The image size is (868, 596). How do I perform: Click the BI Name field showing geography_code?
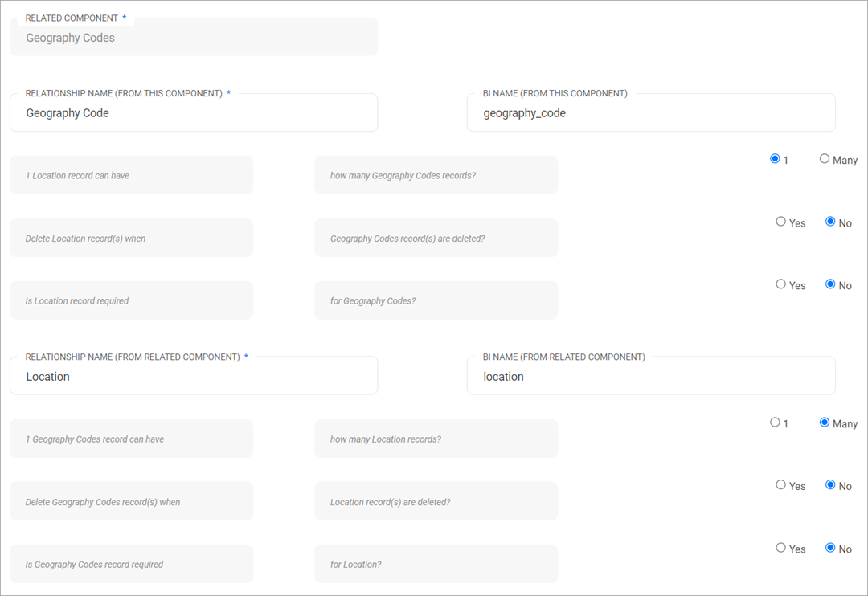(x=651, y=112)
